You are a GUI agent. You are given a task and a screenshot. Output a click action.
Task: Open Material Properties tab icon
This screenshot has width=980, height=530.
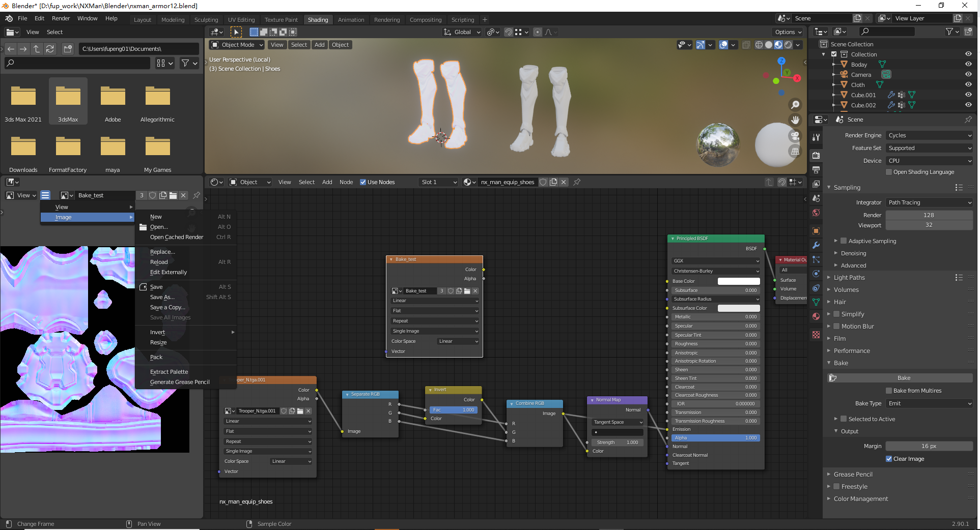coord(816,316)
